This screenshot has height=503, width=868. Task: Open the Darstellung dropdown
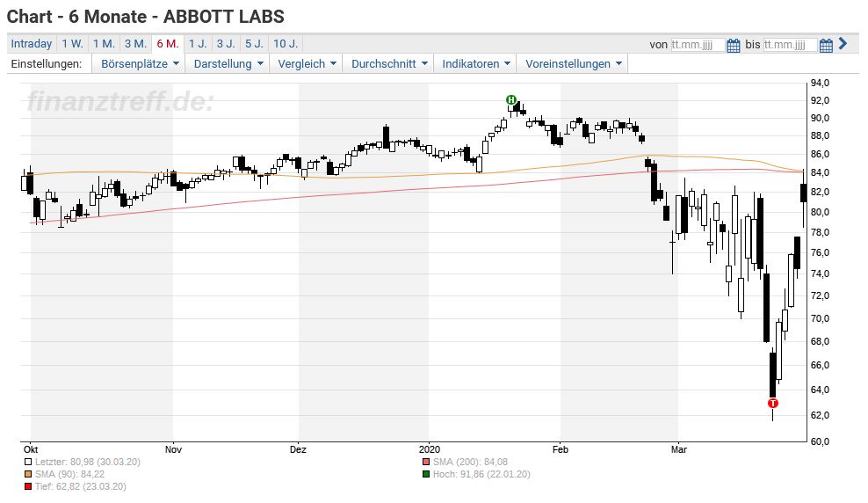(228, 63)
